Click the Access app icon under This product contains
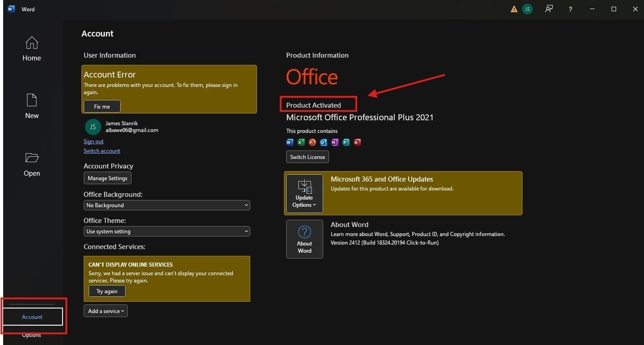The height and width of the screenshot is (345, 644). point(357,142)
